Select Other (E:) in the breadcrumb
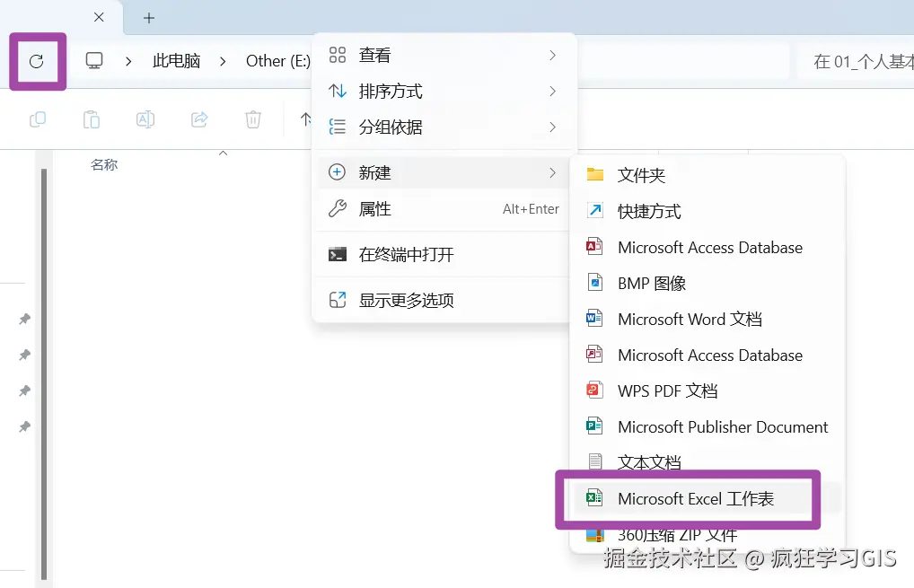This screenshot has width=914, height=588. (278, 61)
